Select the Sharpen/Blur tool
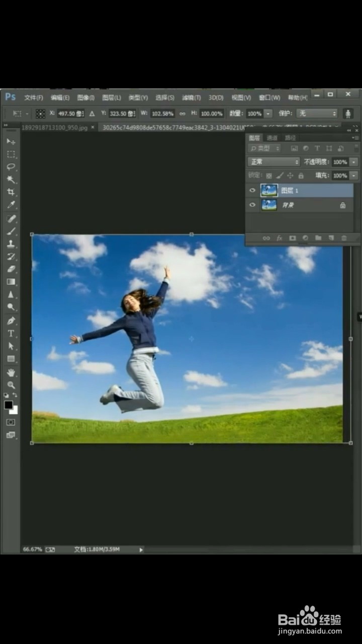The image size is (362, 644). tap(11, 294)
